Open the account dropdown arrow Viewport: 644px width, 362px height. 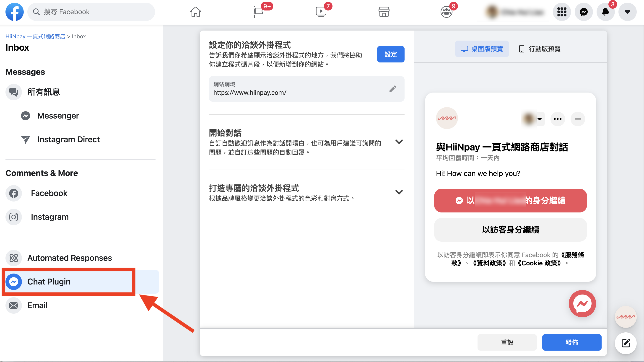tap(628, 12)
